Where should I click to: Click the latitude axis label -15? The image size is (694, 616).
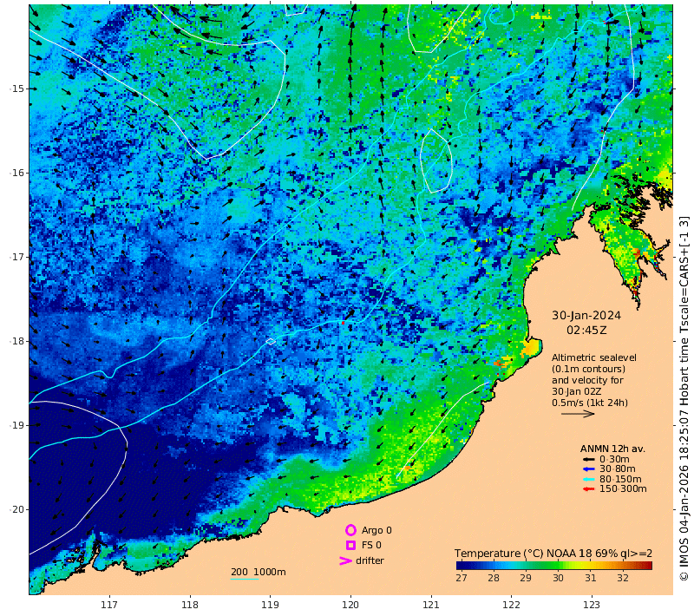[16, 88]
